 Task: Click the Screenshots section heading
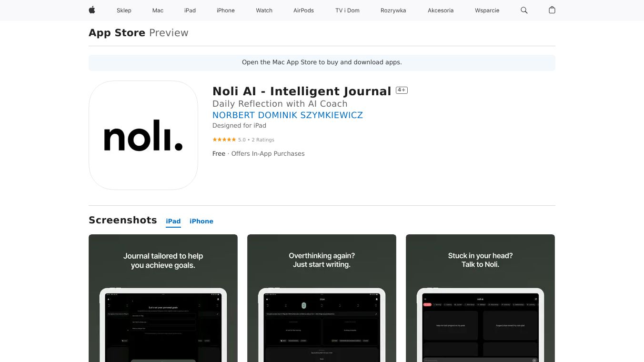tap(123, 220)
